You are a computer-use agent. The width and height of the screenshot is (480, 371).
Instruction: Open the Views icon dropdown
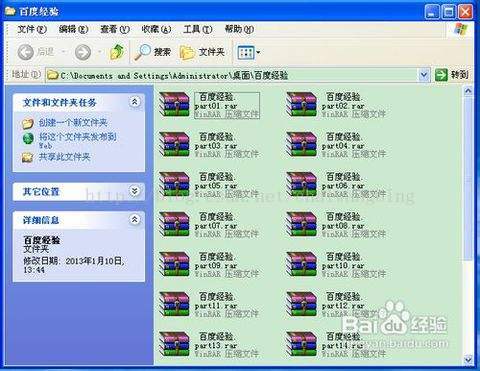(x=249, y=52)
